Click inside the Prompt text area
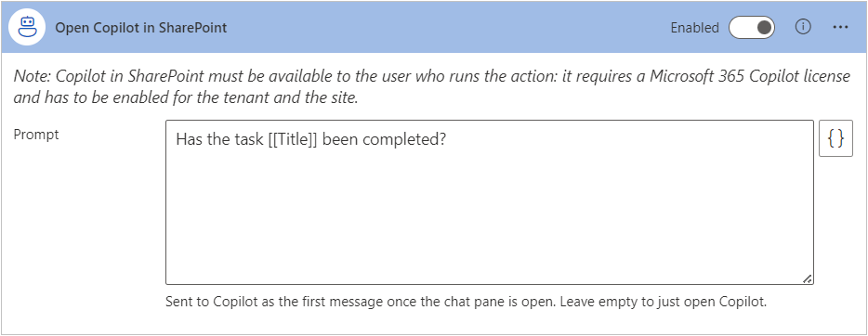 (490, 202)
